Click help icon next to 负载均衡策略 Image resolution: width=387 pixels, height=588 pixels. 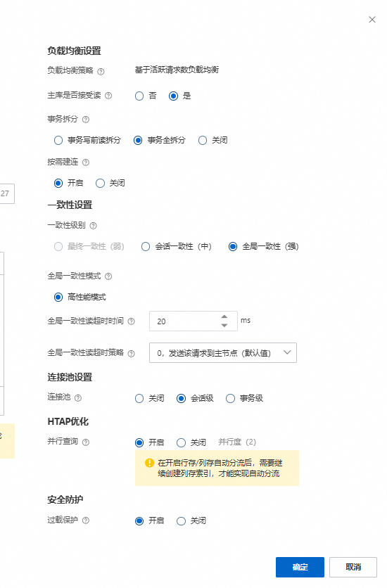coord(101,71)
